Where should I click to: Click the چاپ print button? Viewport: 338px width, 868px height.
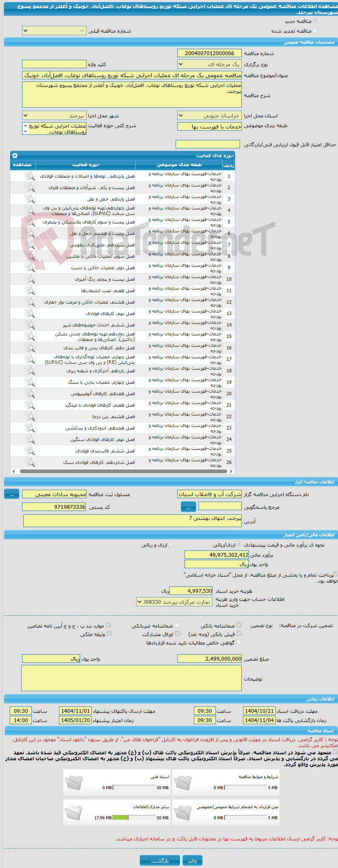coord(193,857)
